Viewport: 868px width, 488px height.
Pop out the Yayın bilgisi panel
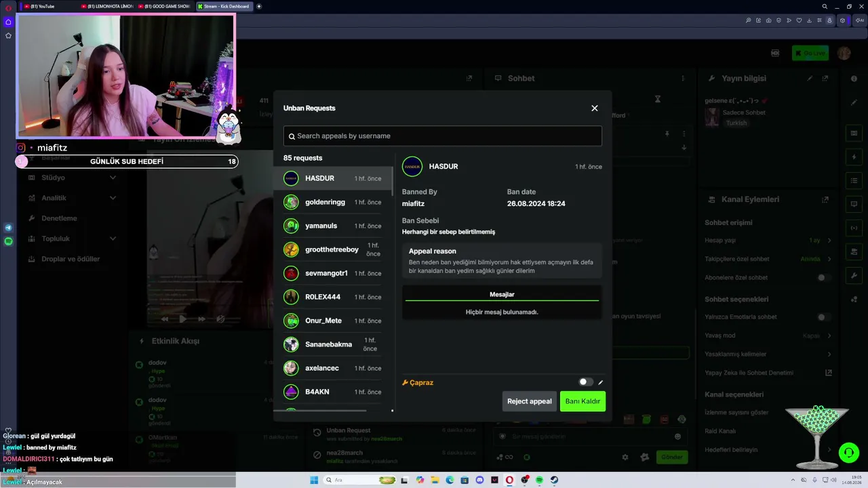(825, 78)
